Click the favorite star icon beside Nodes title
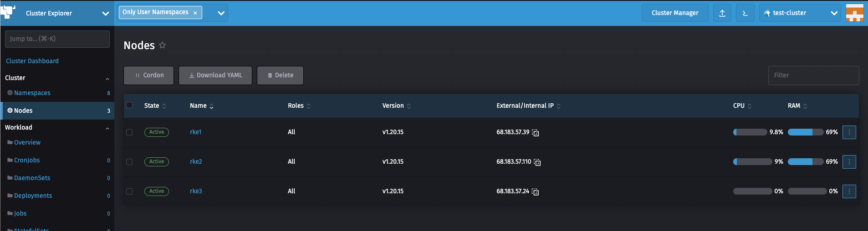 (x=163, y=45)
